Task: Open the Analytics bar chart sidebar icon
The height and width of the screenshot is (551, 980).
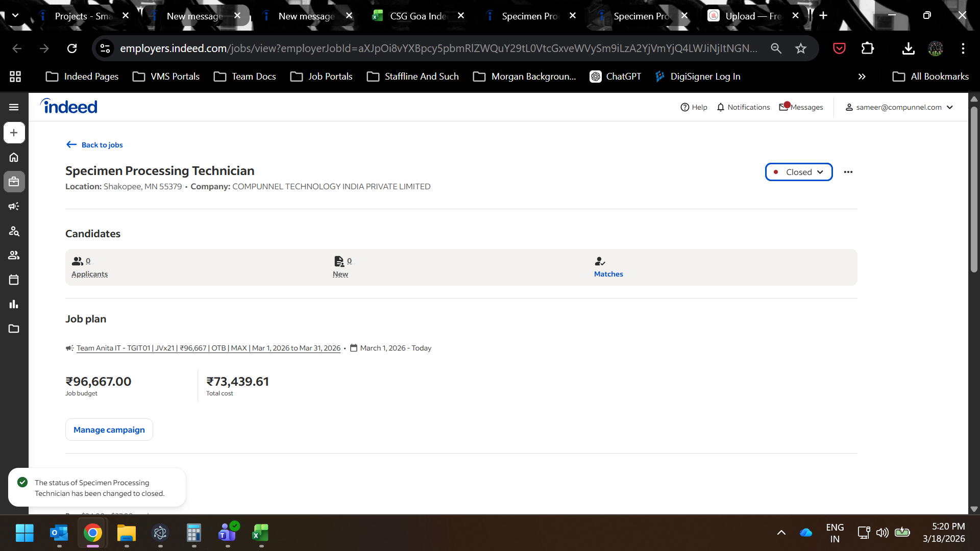Action: [14, 304]
